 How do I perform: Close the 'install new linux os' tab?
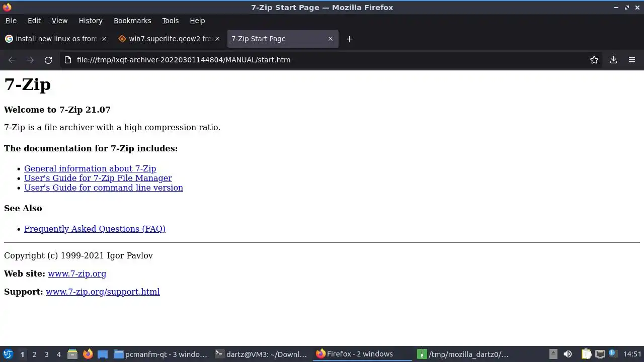pyautogui.click(x=104, y=39)
